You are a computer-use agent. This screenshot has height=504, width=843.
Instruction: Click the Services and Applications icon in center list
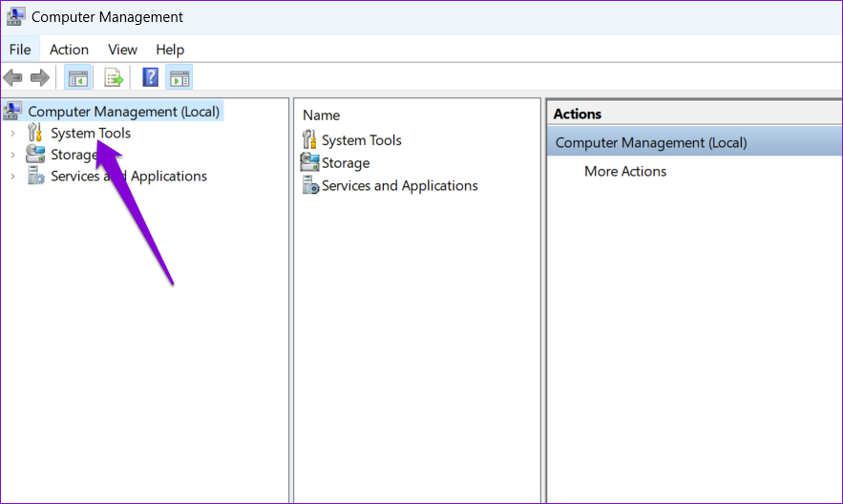(x=310, y=185)
